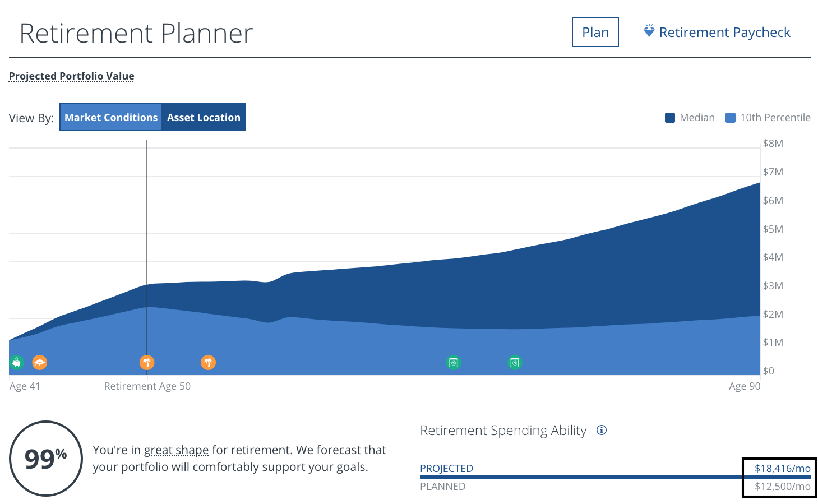Viewport: 818px width, 504px height.
Task: Click the first green income event icon
Action: point(454,363)
